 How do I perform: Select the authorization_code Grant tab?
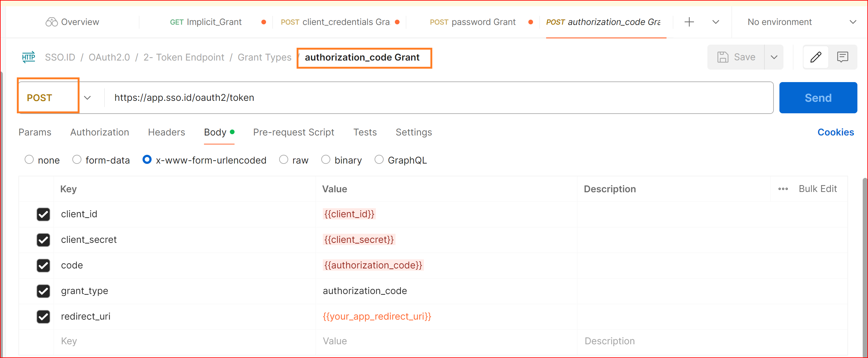tap(603, 22)
